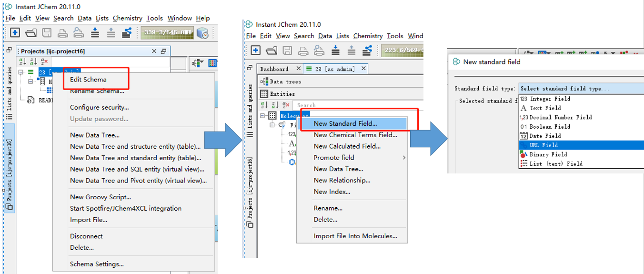Click New icon in middle window toolbar

coord(256,50)
